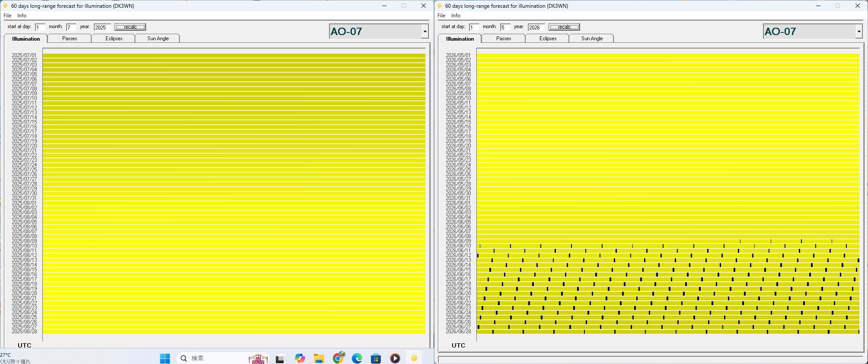Open the Info menu in right window
The image size is (868, 364).
456,16
